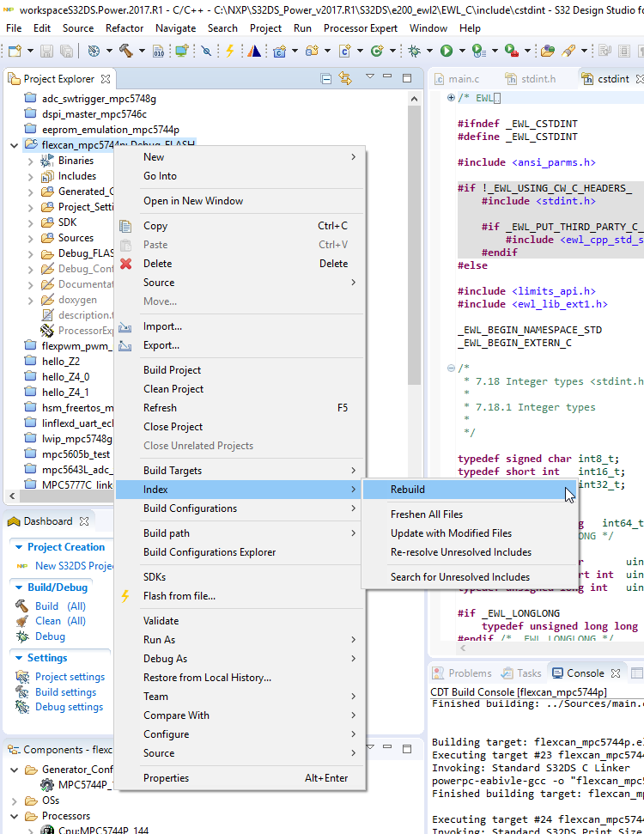Click the Open Type folder toolbar icon
The image size is (644, 834).
pos(547,51)
